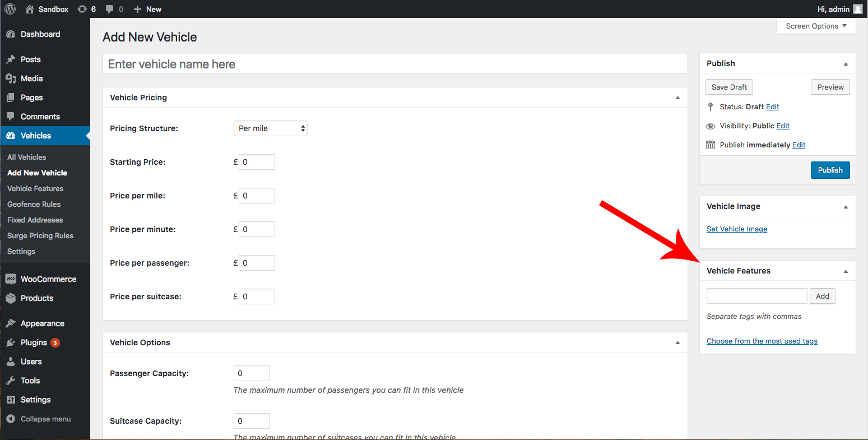The width and height of the screenshot is (868, 440).
Task: Open WooCommerce menu in sidebar
Action: 48,279
